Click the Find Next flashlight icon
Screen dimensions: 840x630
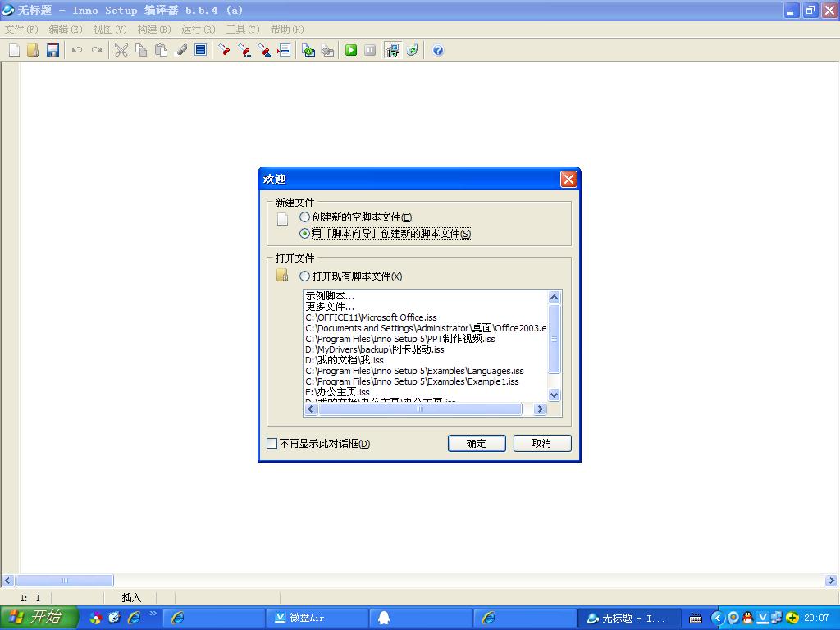point(244,50)
